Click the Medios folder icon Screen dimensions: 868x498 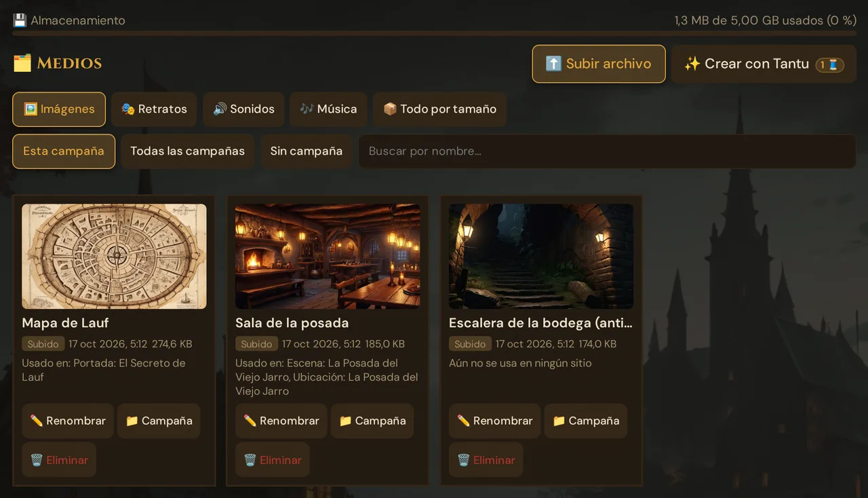[x=22, y=64]
